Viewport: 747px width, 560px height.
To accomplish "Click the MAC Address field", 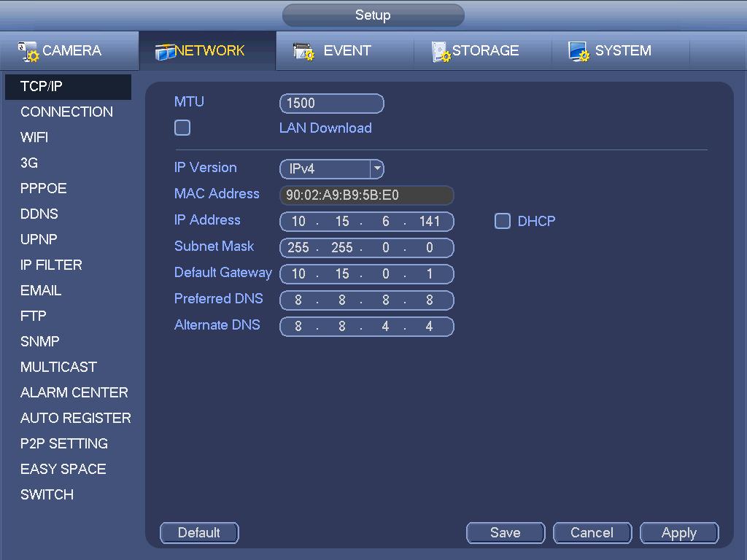I will click(x=366, y=195).
